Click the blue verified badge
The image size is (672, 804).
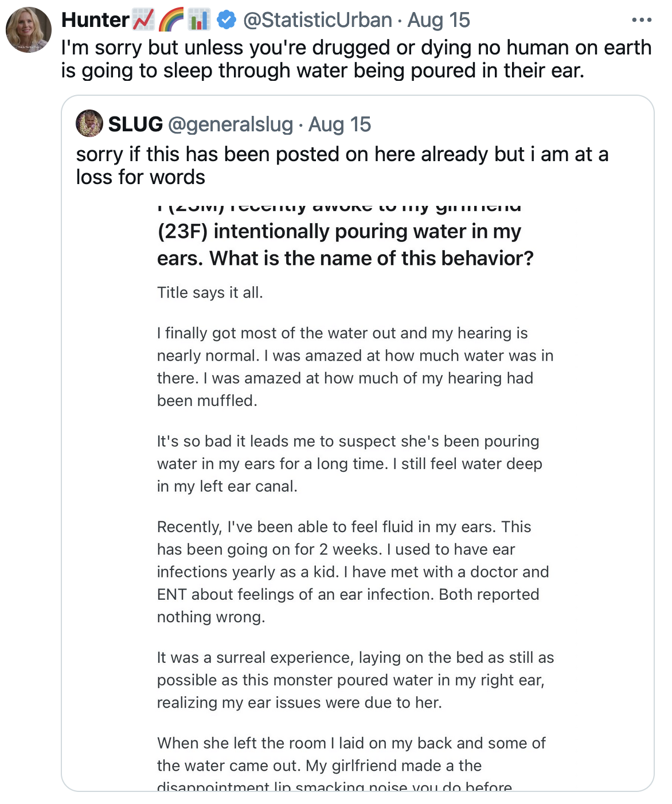pos(227,20)
